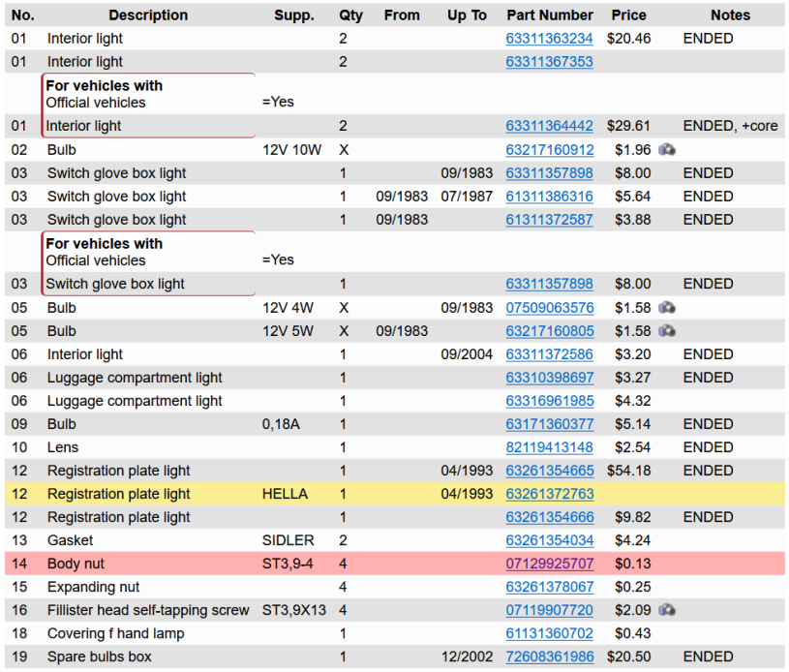
Task: Open SIDLER gasket part 63261354034
Action: click(549, 540)
